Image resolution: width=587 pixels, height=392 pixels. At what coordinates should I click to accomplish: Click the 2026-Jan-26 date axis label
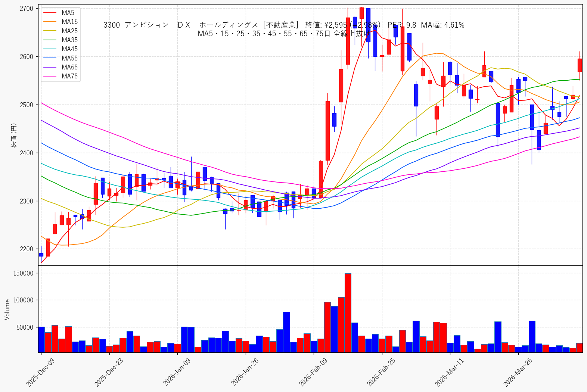click(245, 372)
